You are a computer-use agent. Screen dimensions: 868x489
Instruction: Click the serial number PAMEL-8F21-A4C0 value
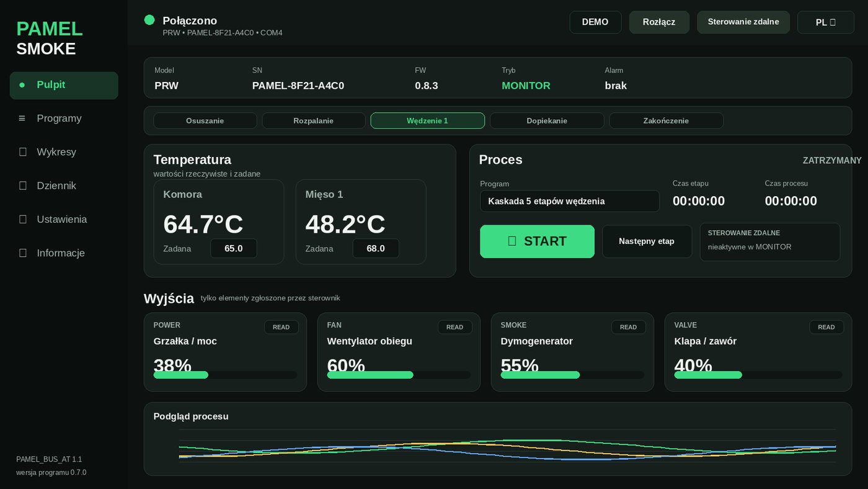tap(298, 86)
